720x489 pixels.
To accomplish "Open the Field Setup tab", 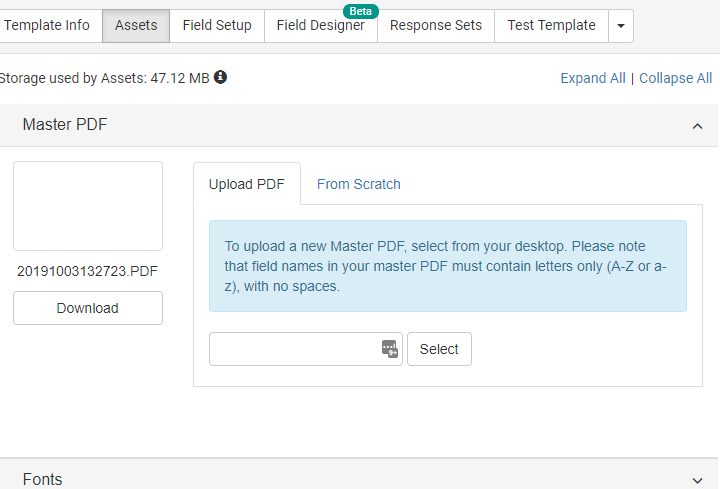I will point(217,26).
